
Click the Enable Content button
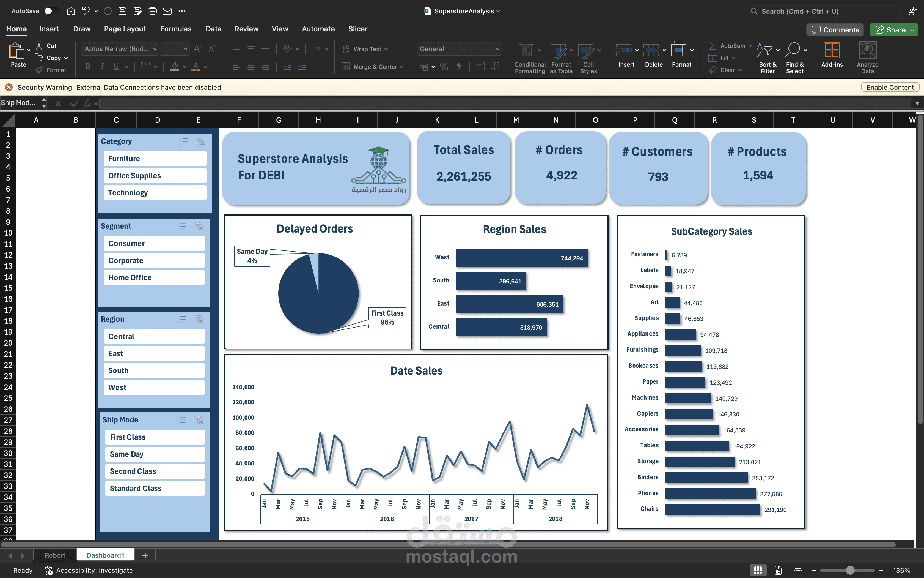click(x=890, y=87)
